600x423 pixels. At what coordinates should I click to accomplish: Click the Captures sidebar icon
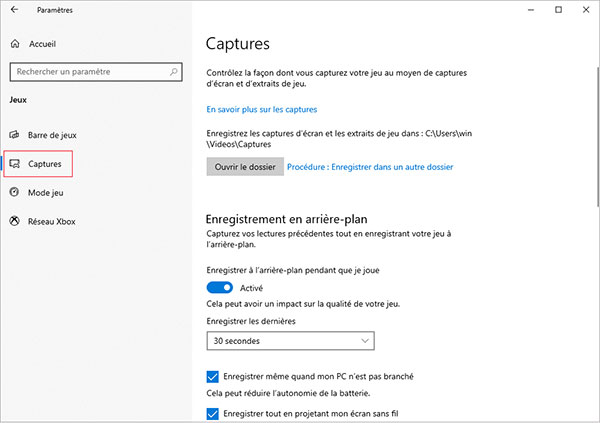tap(15, 163)
